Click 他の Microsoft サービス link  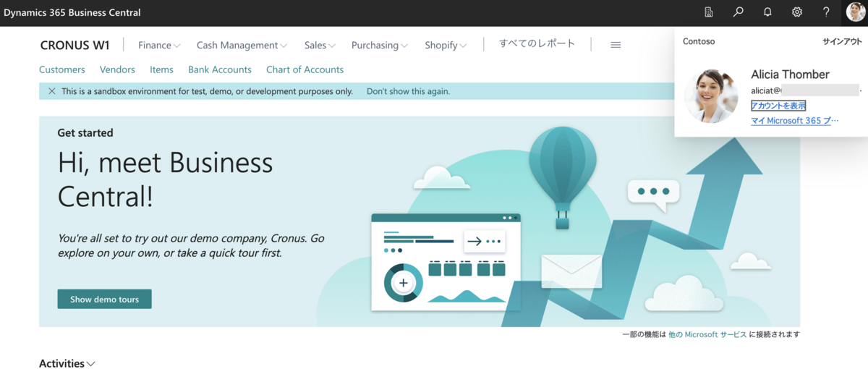pyautogui.click(x=707, y=334)
